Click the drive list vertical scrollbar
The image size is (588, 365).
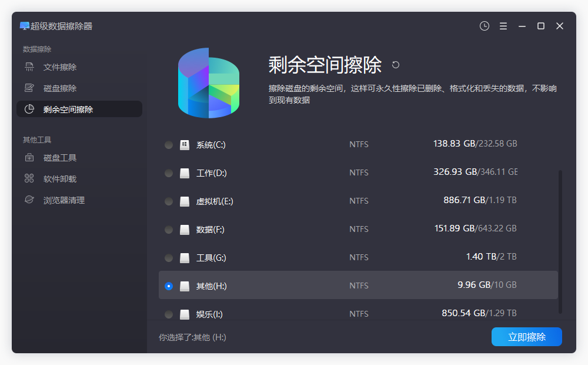click(x=560, y=241)
